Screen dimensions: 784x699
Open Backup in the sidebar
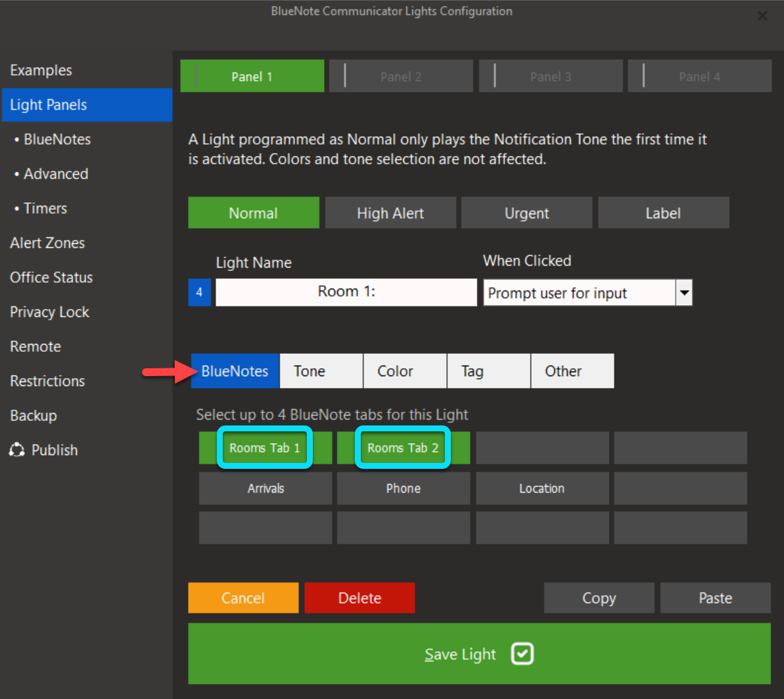[34, 416]
